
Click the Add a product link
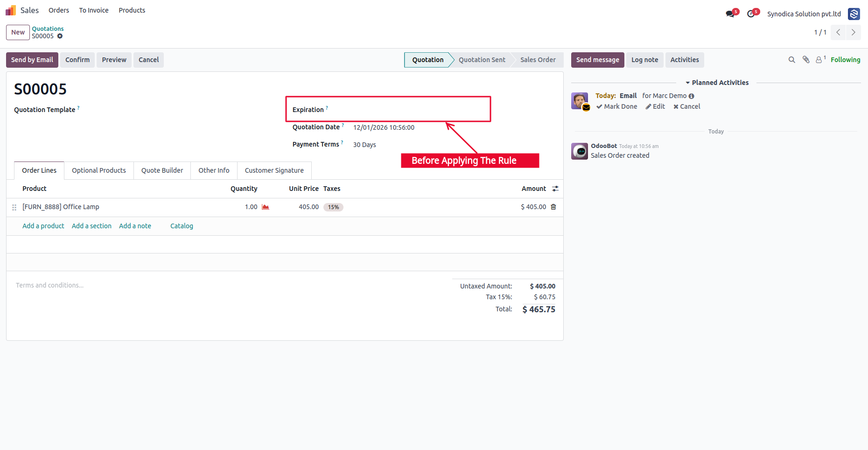[43, 226]
